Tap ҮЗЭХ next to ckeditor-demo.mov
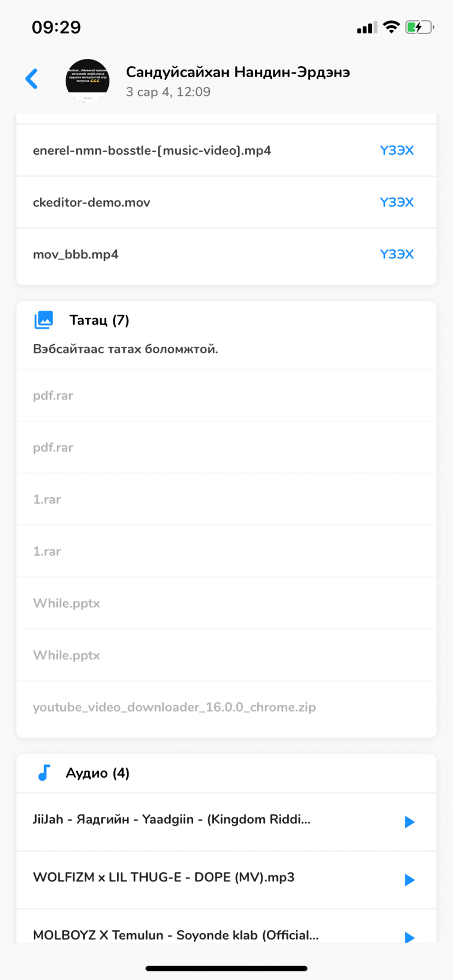This screenshot has width=453, height=980. pyautogui.click(x=397, y=202)
